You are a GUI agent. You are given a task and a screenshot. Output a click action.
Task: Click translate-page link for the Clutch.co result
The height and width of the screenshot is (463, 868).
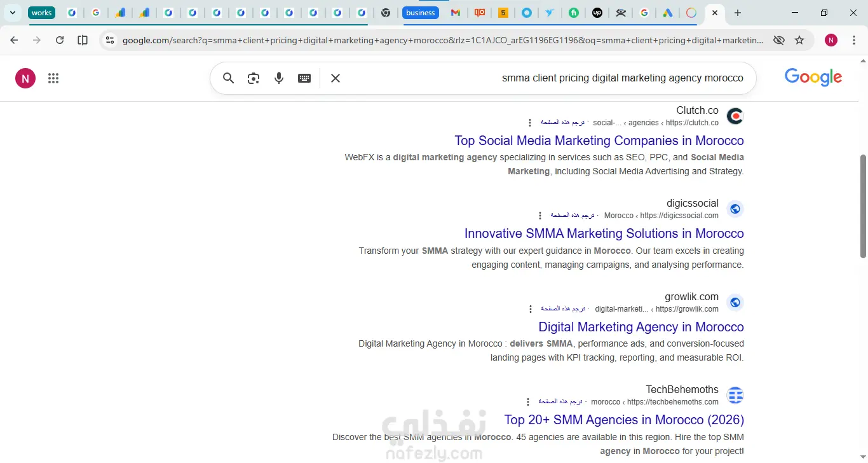(562, 123)
